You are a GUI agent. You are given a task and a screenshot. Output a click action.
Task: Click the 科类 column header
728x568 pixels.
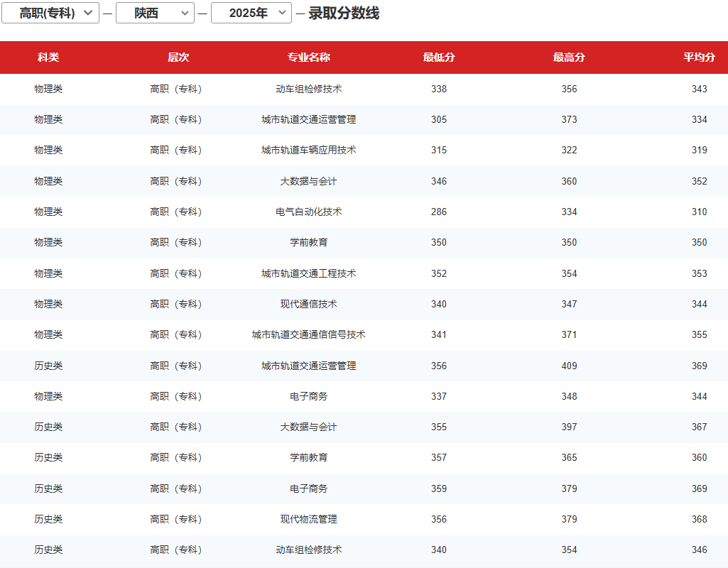pos(48,58)
